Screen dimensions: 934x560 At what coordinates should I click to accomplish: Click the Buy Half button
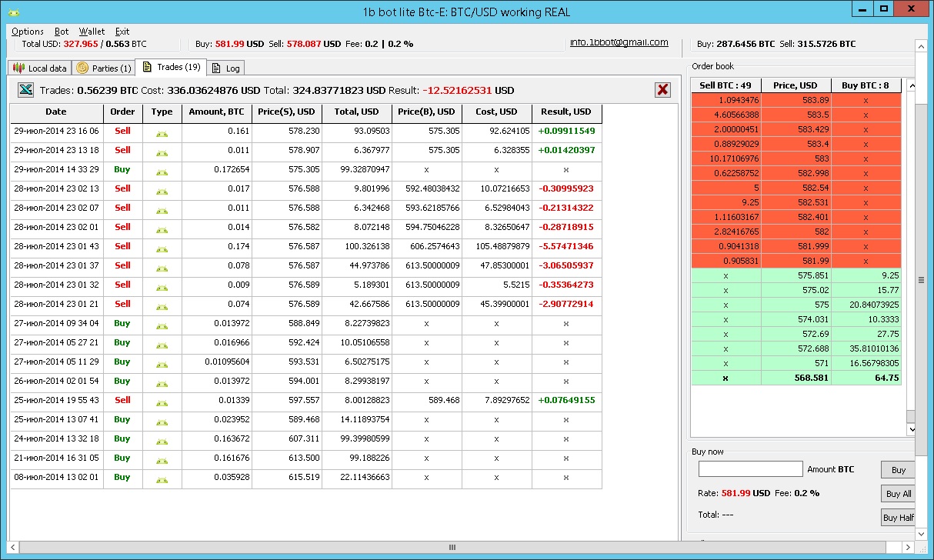click(898, 518)
